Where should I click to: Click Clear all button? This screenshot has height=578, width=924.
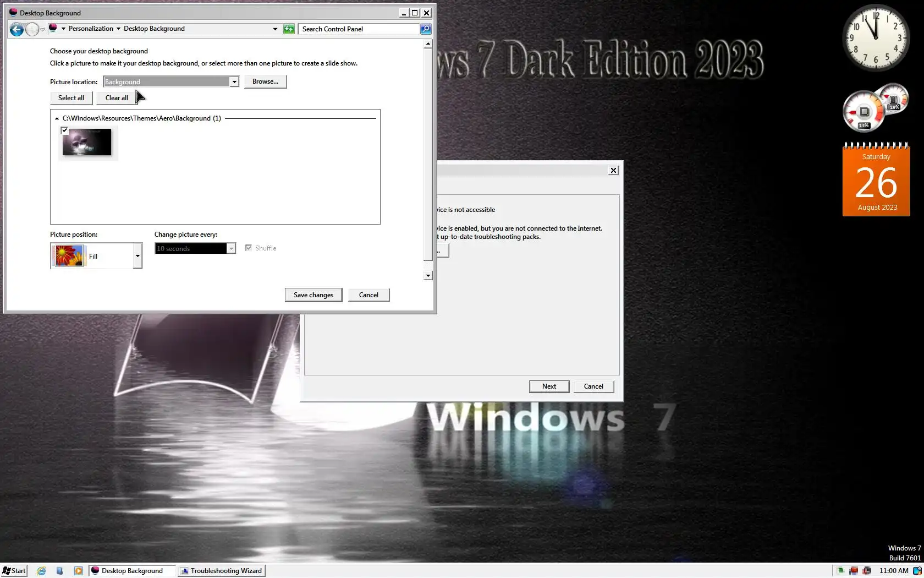click(117, 98)
